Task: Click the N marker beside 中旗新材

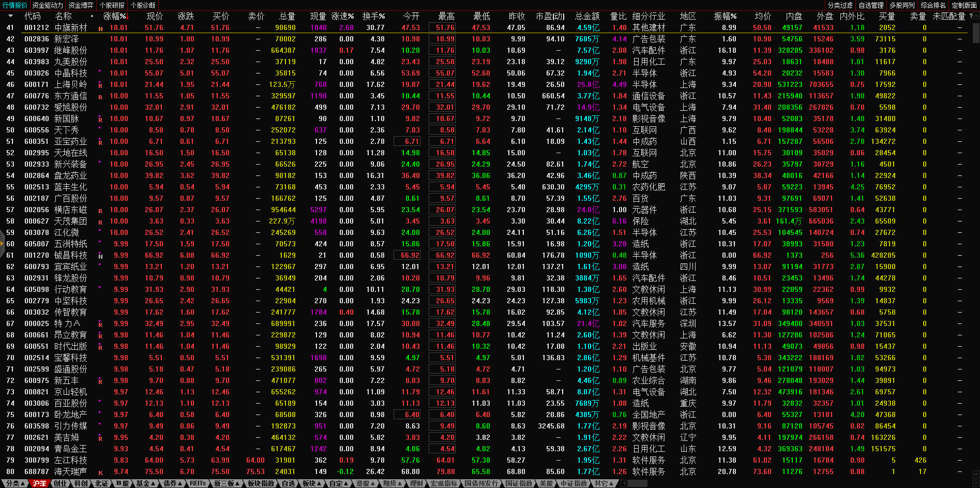Action: coord(100,28)
